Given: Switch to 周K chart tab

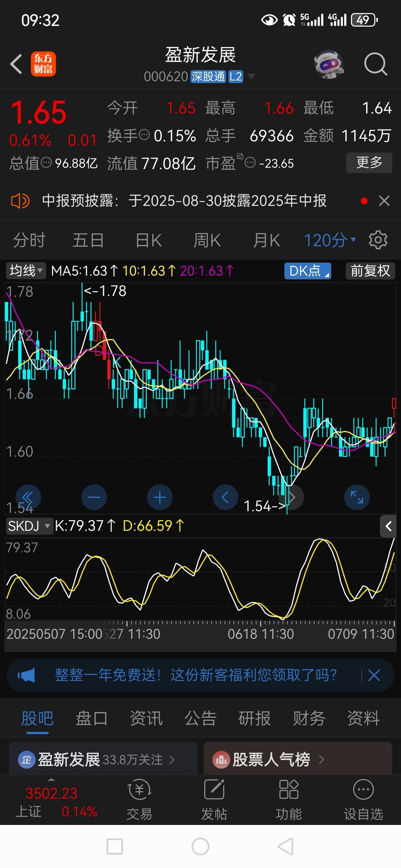Looking at the screenshot, I should [x=207, y=240].
